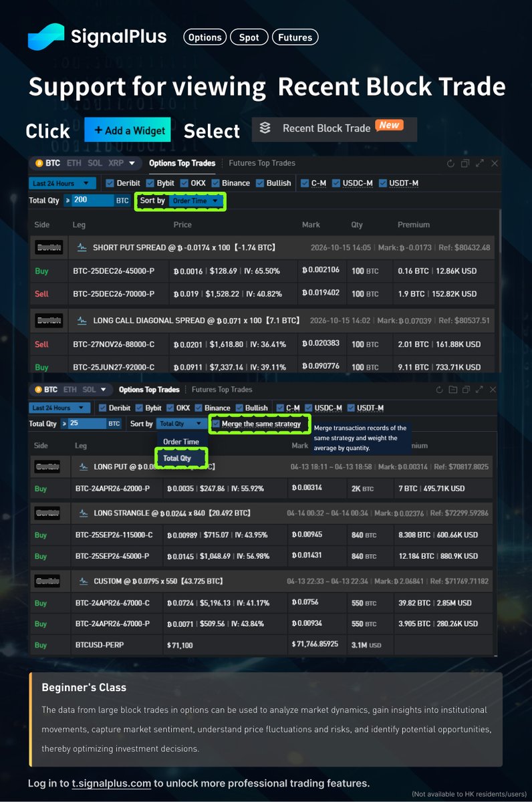
Task: Toggle Deribit checkbox in upper panel
Action: tap(110, 183)
